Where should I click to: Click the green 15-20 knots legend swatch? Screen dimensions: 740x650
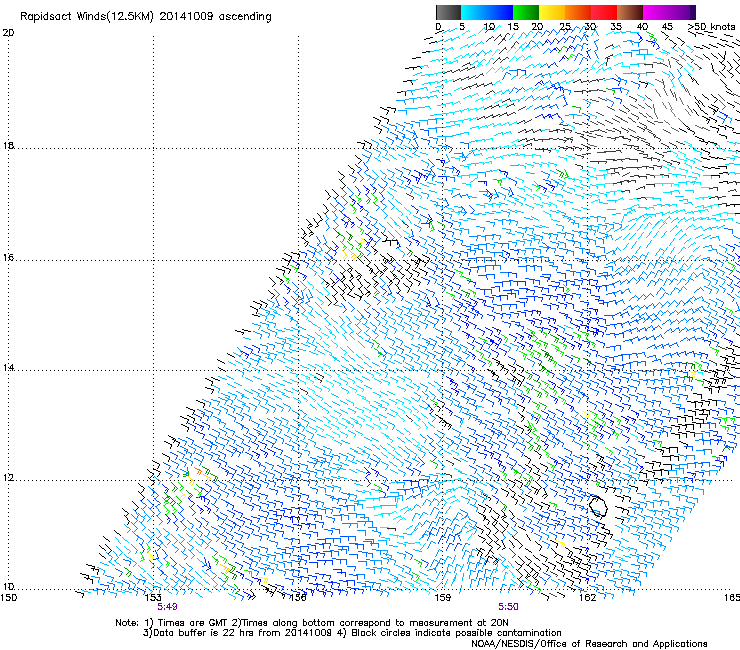click(526, 12)
